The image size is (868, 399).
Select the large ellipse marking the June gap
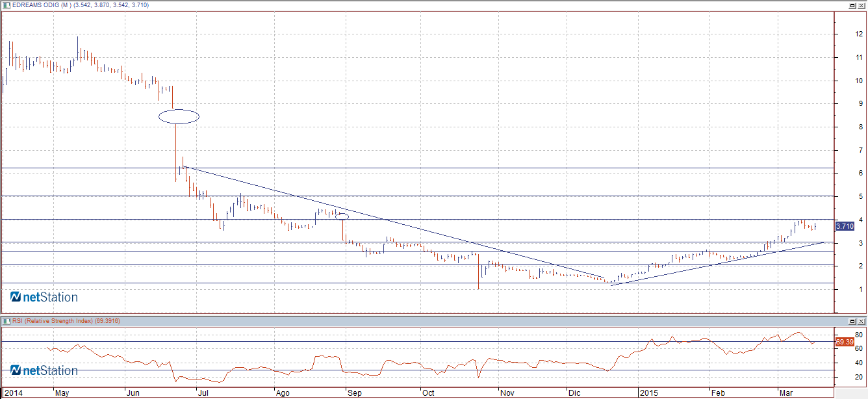[x=179, y=116]
